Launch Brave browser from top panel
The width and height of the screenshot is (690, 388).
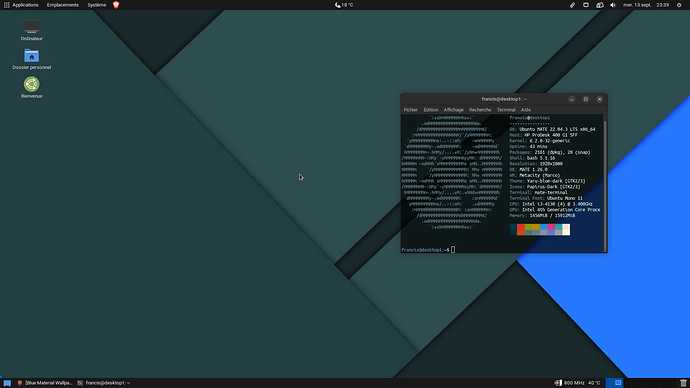[x=116, y=5]
